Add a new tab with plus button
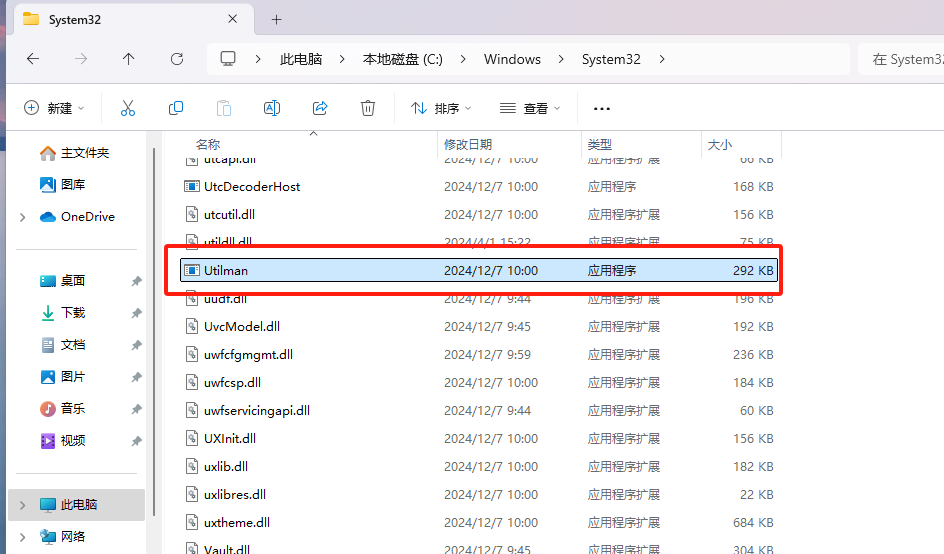This screenshot has height=554, width=944. point(276,20)
